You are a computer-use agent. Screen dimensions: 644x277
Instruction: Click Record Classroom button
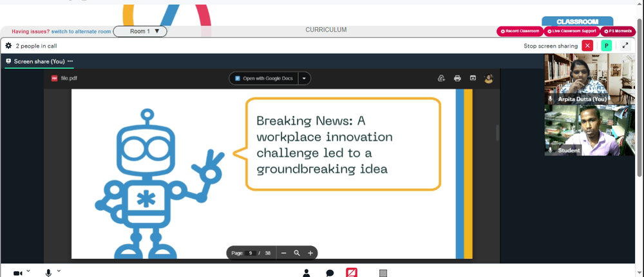(x=520, y=31)
